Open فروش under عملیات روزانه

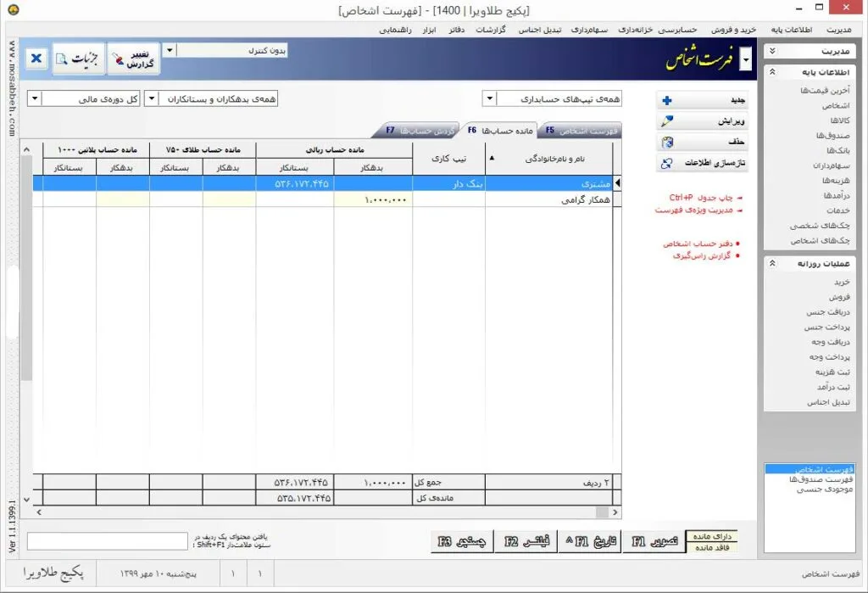[839, 297]
